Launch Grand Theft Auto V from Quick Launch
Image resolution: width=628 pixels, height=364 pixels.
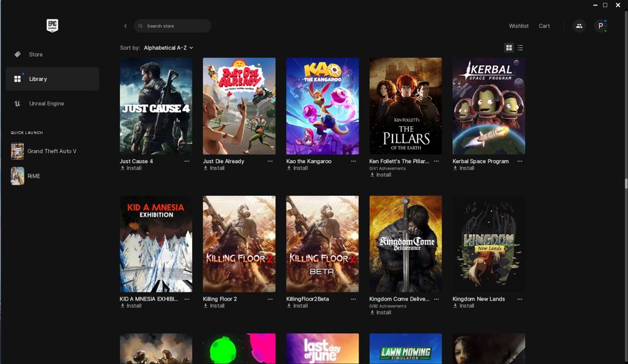click(44, 151)
